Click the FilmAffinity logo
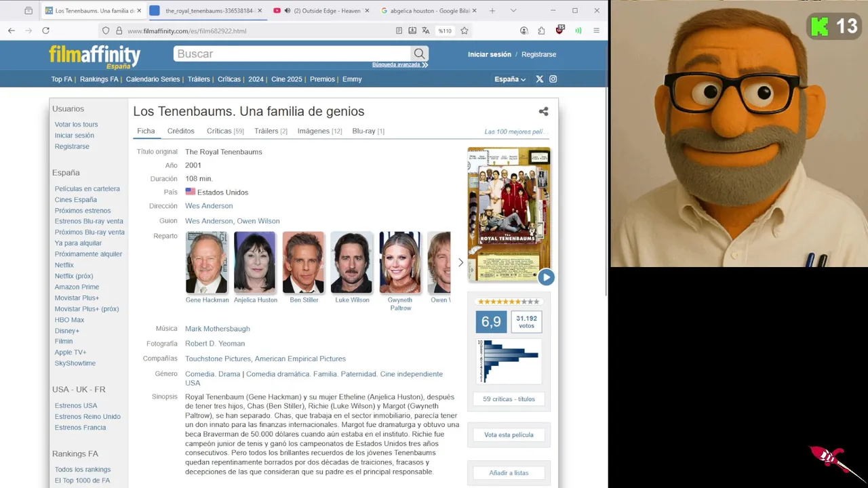 [94, 56]
